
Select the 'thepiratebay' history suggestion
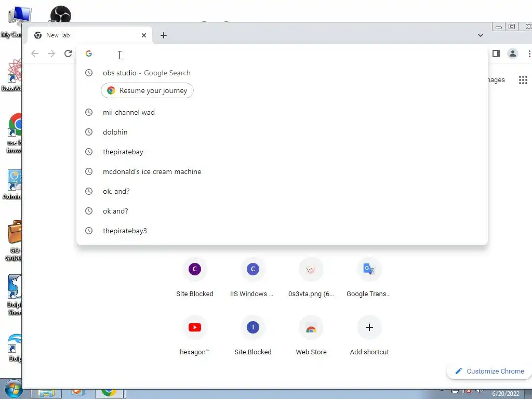point(282,152)
